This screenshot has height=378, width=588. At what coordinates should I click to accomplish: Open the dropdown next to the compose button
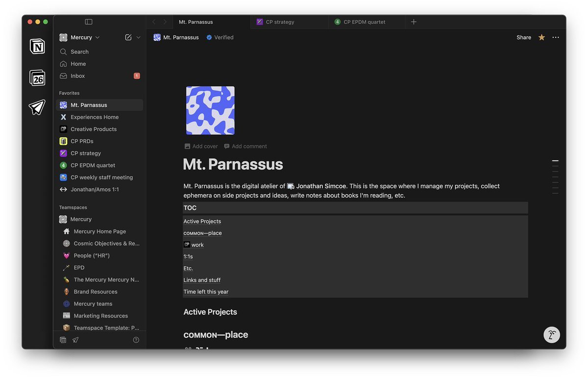pyautogui.click(x=139, y=37)
